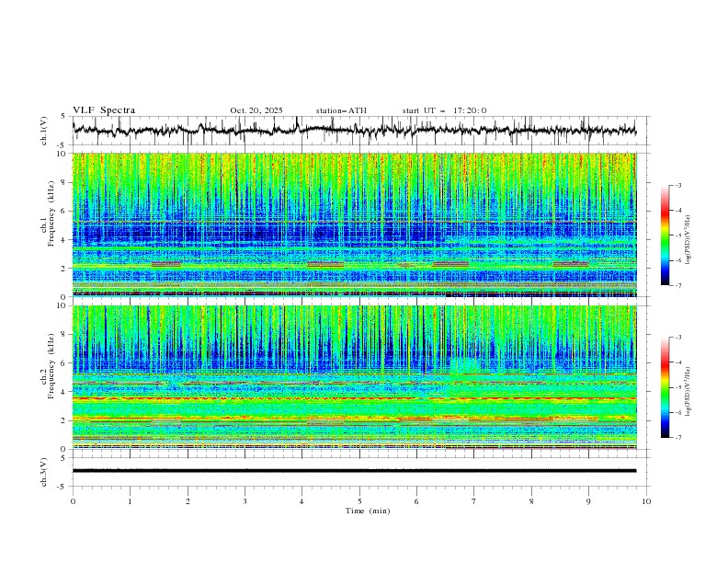728x563 pixels.
Task: Click the ch.3 voltage black band trace
Action: 354,471
